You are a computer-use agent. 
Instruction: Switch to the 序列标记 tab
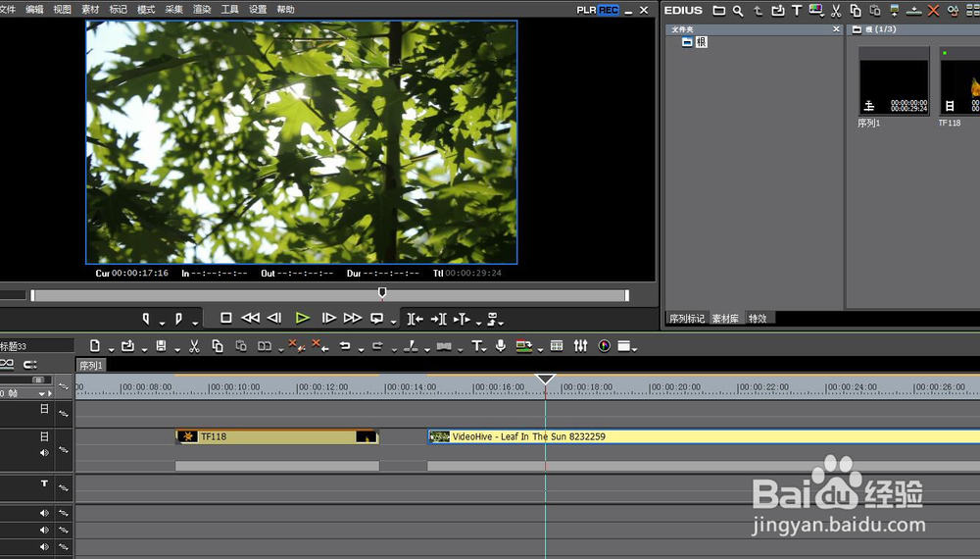pos(687,319)
